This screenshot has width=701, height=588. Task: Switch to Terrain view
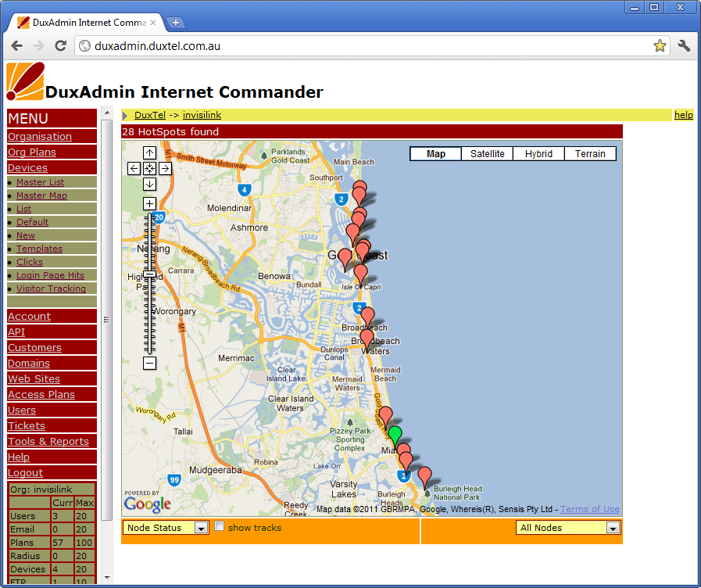pyautogui.click(x=590, y=154)
